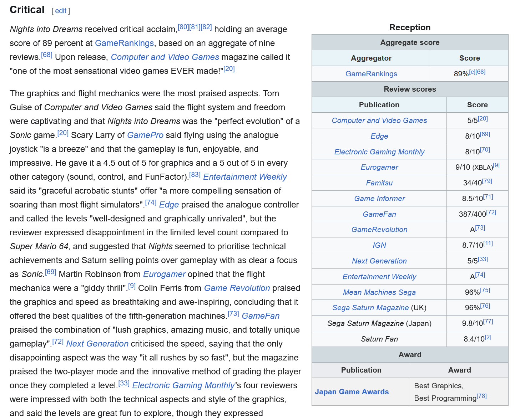Open citation [69] after 'as Sonic.'
Screen dimensions: 515x420
click(x=51, y=272)
